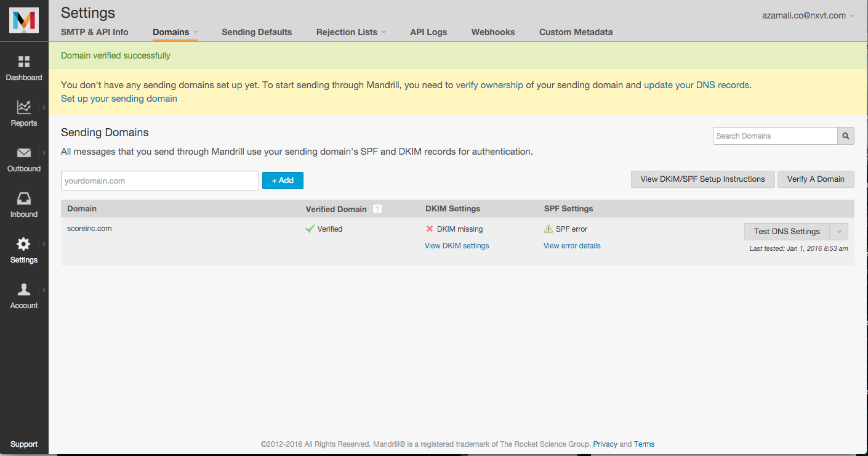The height and width of the screenshot is (456, 868).
Task: Open the Rejection Lists dropdown chevron
Action: coord(384,32)
